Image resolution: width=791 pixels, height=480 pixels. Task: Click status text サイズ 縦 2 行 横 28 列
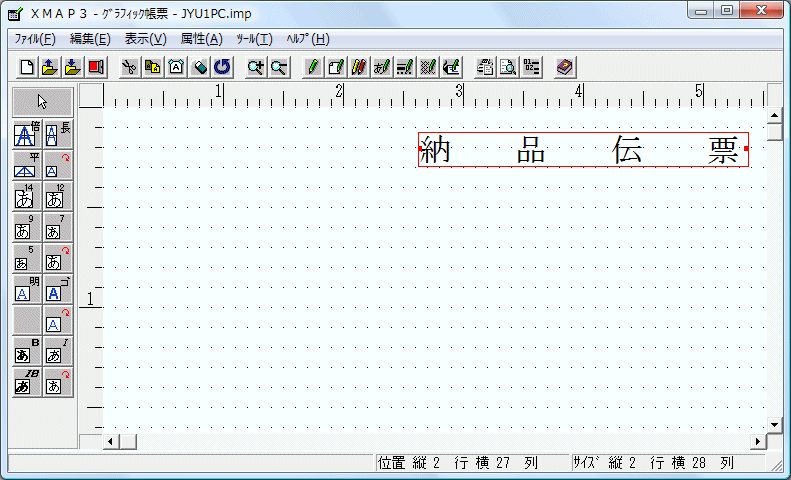coord(653,462)
